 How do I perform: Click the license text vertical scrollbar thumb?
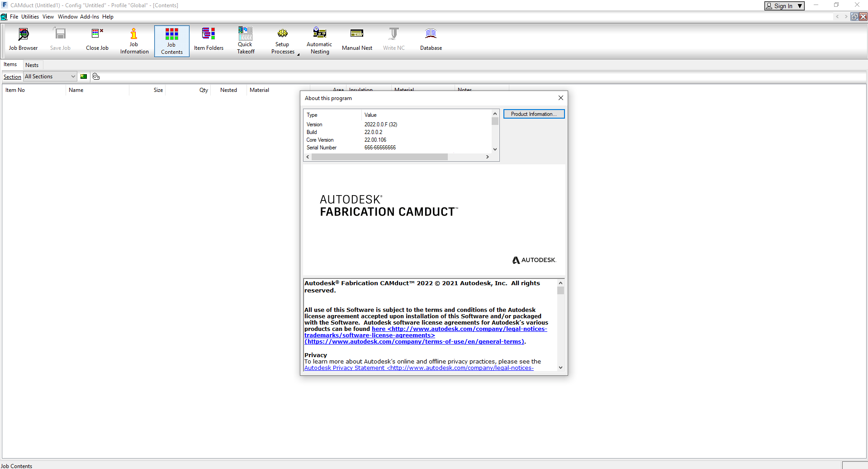[560, 291]
